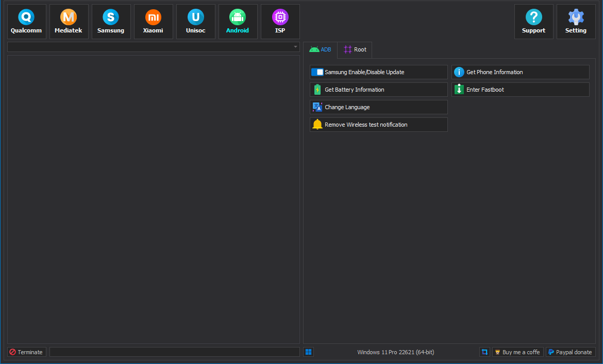Switch to the Root tab
Viewport: 603px width, 364px height.
(x=355, y=50)
